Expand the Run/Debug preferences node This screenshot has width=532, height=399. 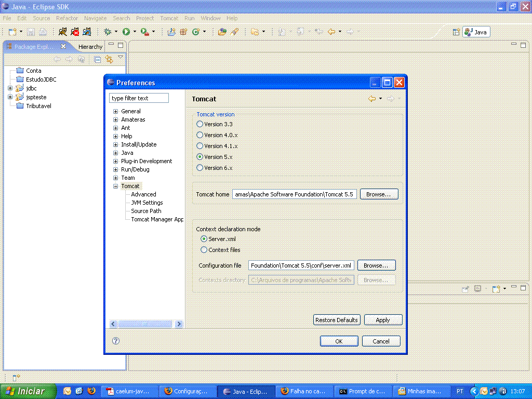pos(116,170)
